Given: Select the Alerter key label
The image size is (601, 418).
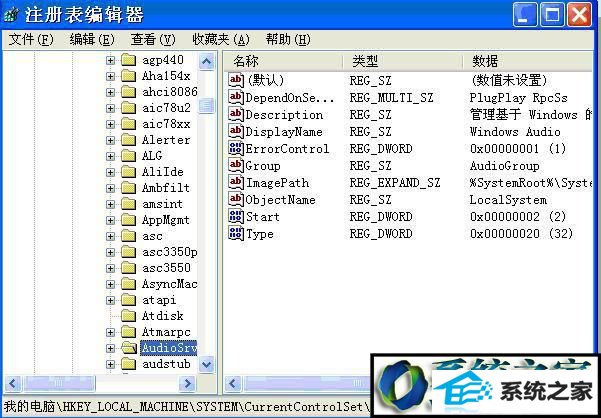Looking at the screenshot, I should coord(166,140).
